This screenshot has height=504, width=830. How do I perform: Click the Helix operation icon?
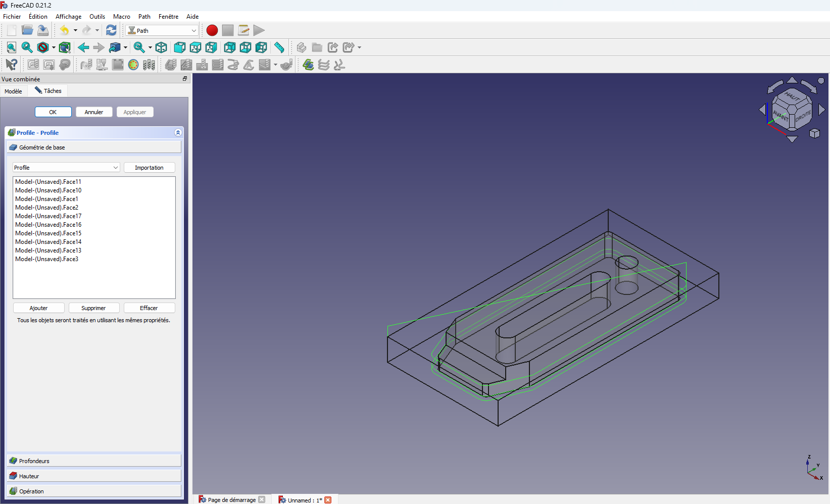point(233,65)
